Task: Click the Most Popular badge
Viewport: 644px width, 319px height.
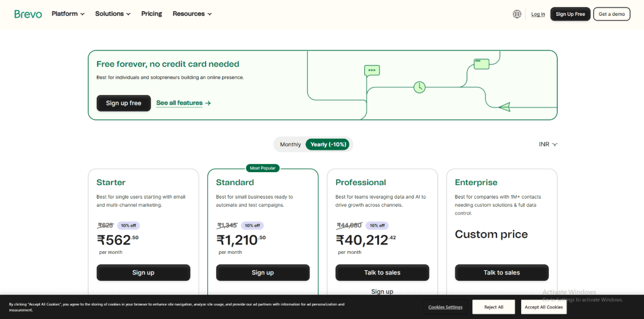Action: (263, 168)
